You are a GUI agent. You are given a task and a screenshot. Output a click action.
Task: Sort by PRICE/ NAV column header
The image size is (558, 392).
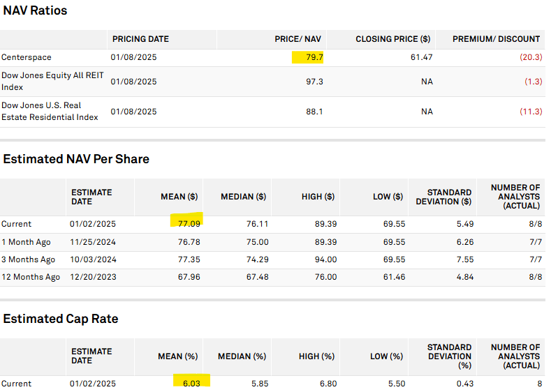(x=298, y=39)
